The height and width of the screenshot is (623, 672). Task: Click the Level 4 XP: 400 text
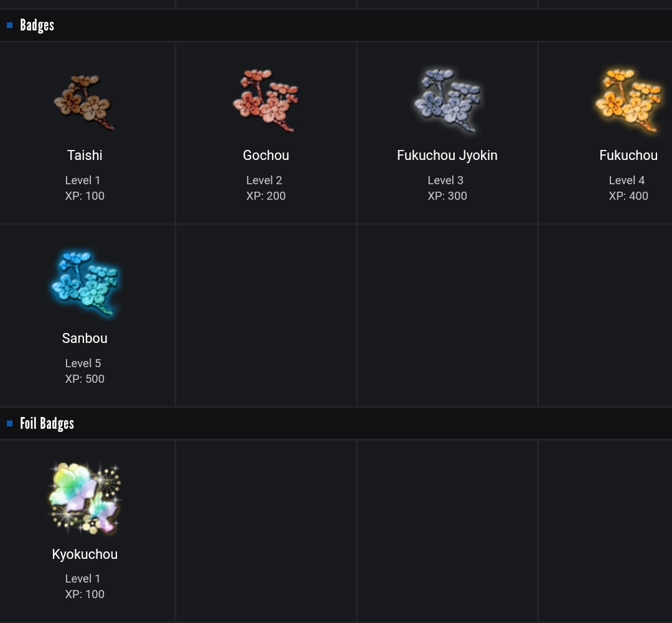(628, 188)
